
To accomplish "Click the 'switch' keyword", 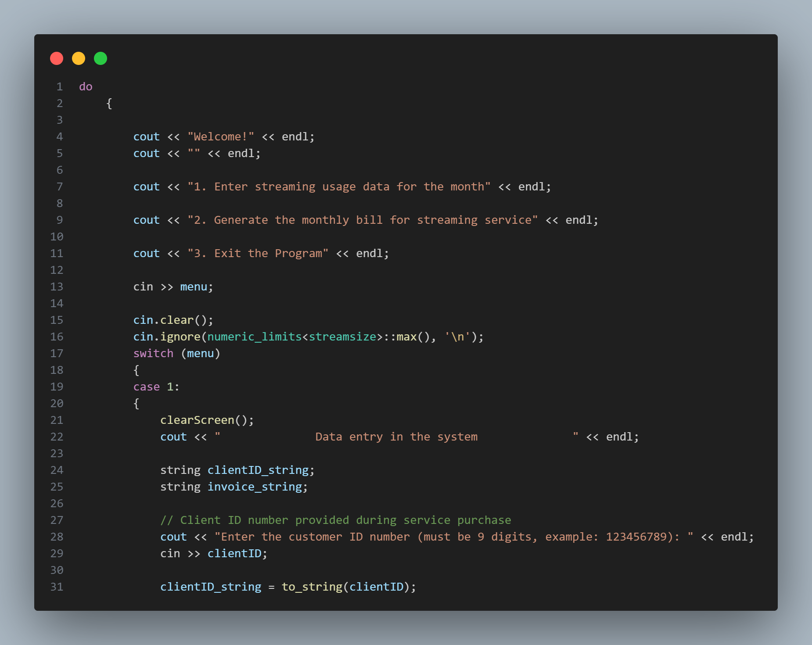I will click(153, 354).
